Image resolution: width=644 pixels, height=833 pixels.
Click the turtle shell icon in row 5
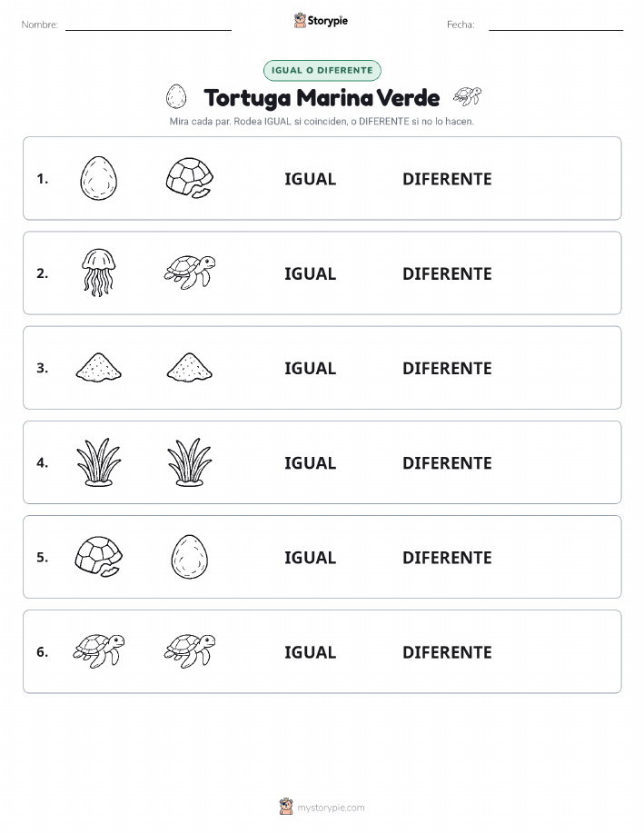[98, 556]
